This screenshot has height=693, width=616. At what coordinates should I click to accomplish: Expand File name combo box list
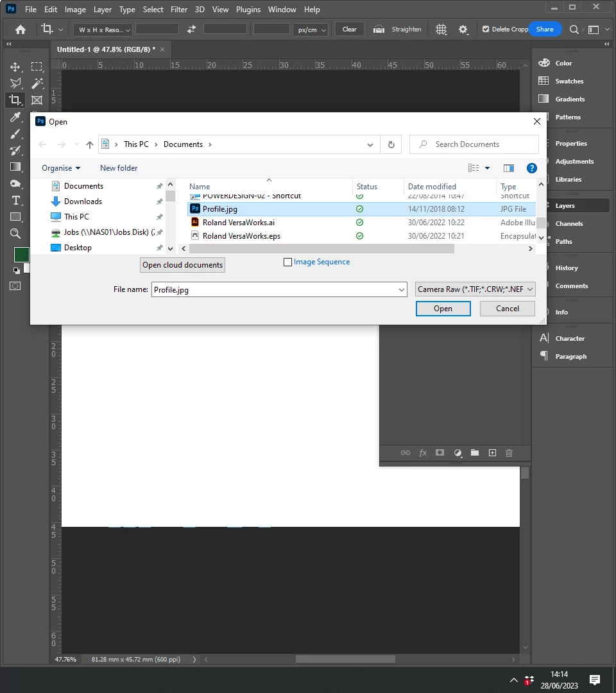click(x=401, y=290)
